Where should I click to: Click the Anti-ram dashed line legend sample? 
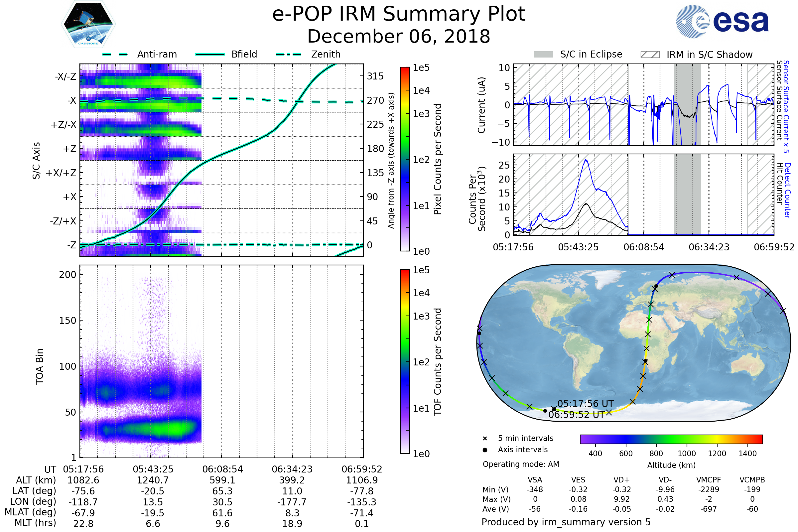click(115, 54)
